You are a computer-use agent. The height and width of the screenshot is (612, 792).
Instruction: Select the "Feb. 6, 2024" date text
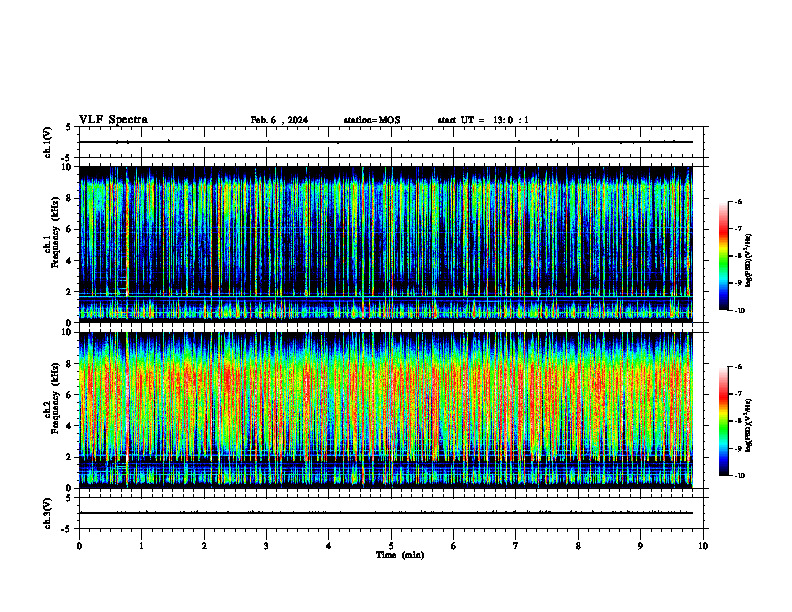pyautogui.click(x=279, y=120)
